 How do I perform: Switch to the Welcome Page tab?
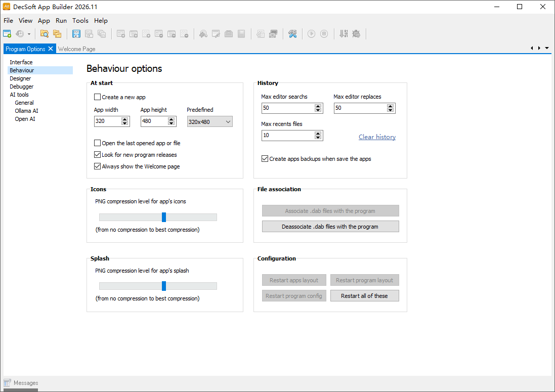tap(77, 49)
